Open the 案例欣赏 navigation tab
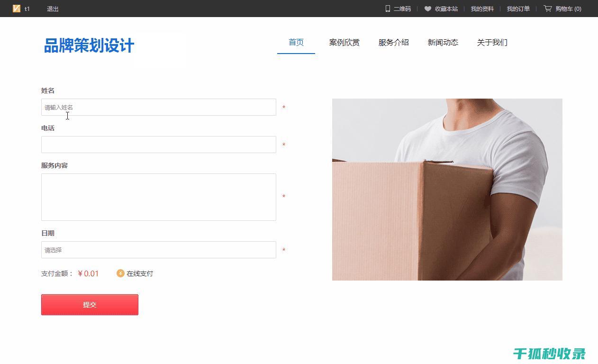598x364 pixels. click(x=344, y=43)
